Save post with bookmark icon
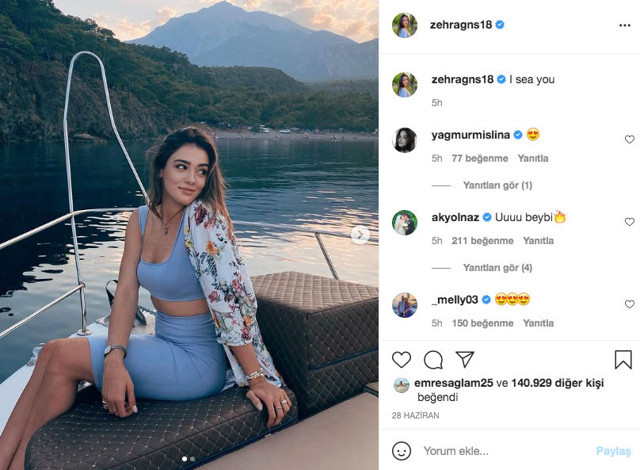Image resolution: width=640 pixels, height=470 pixels. click(623, 359)
